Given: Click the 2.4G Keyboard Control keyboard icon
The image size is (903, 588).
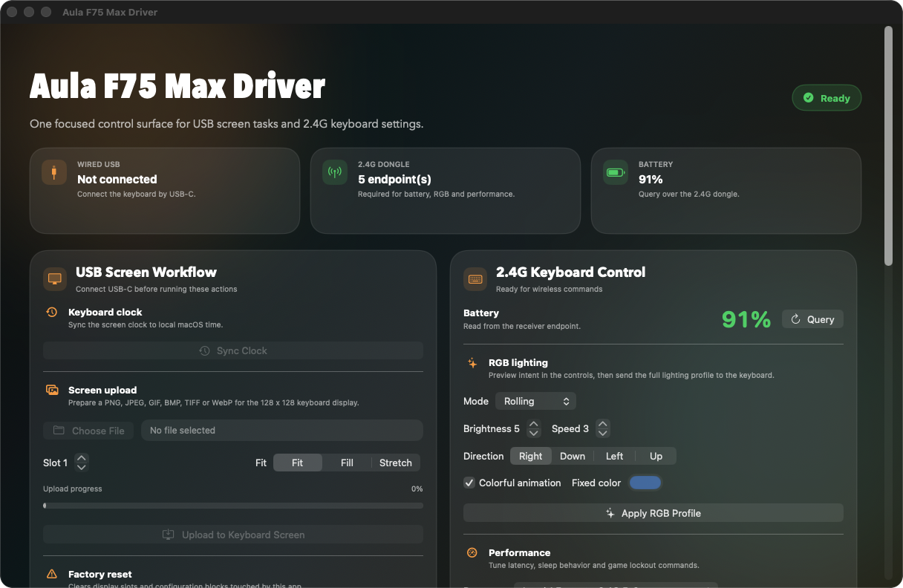Looking at the screenshot, I should point(475,279).
